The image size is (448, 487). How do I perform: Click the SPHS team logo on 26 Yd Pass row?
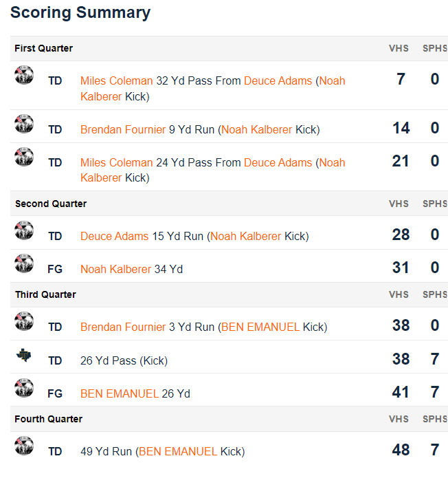[x=24, y=355]
